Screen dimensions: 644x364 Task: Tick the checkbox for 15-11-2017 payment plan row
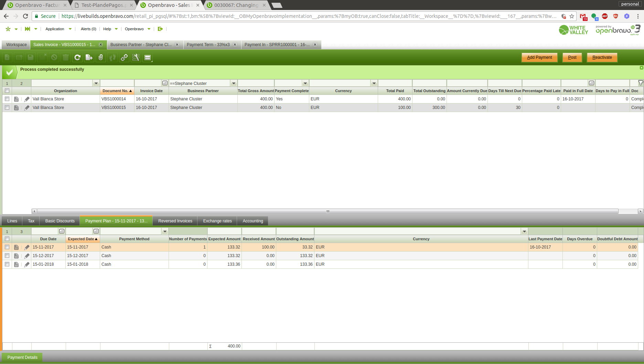click(x=7, y=247)
